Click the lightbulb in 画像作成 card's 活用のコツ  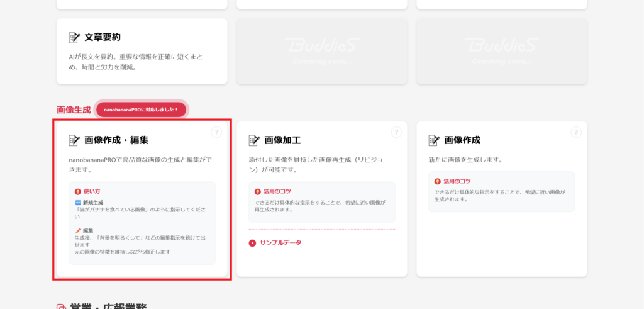(x=437, y=181)
